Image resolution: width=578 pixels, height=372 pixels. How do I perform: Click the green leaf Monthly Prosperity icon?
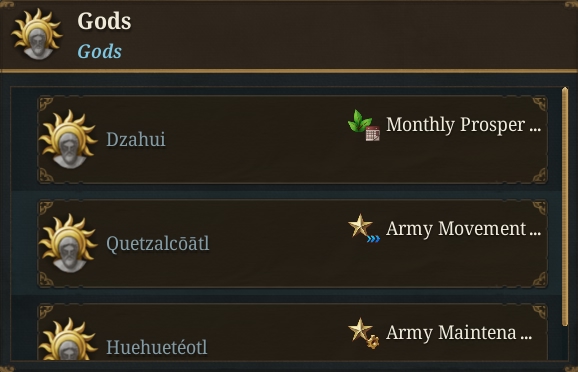[x=363, y=125]
